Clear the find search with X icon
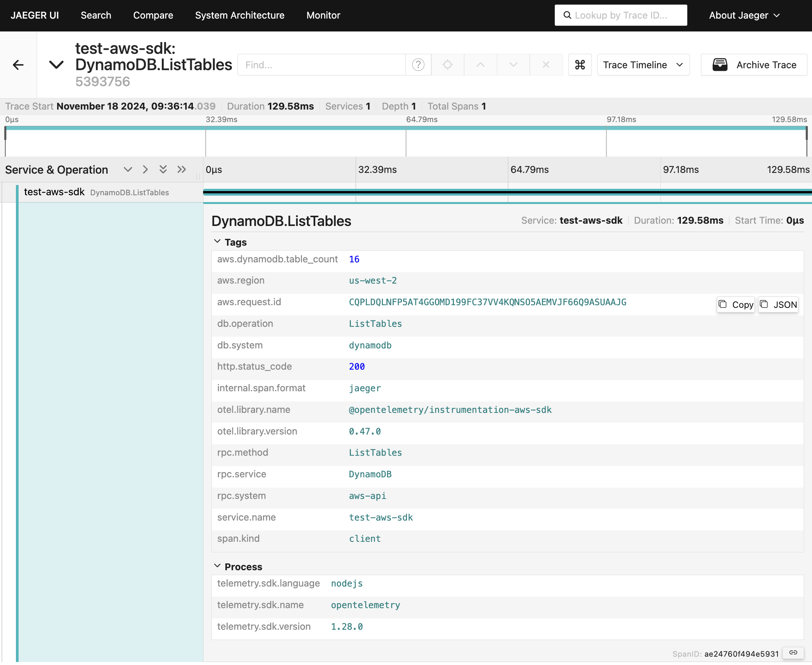 click(546, 65)
